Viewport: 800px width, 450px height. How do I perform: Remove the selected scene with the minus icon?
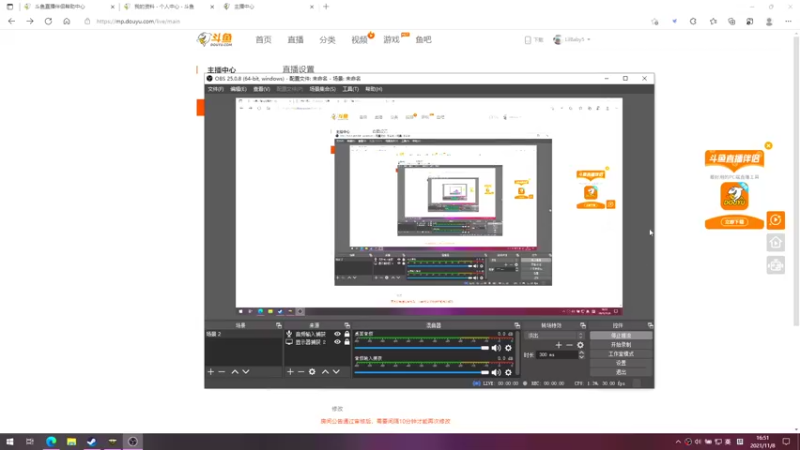222,372
